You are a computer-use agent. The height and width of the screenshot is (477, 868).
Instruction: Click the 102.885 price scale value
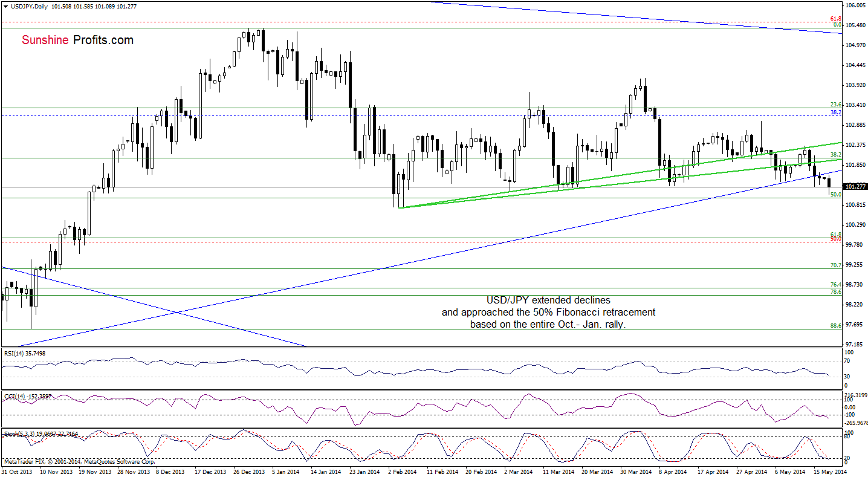tap(856, 125)
